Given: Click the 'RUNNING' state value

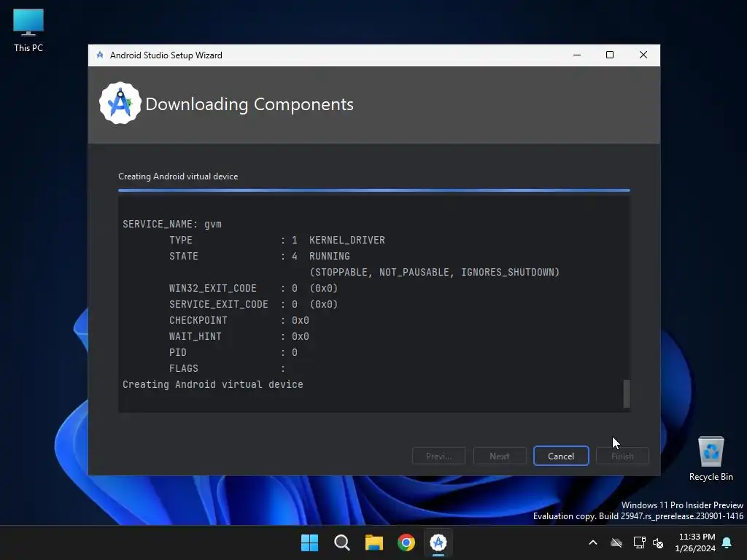Looking at the screenshot, I should click(329, 256).
